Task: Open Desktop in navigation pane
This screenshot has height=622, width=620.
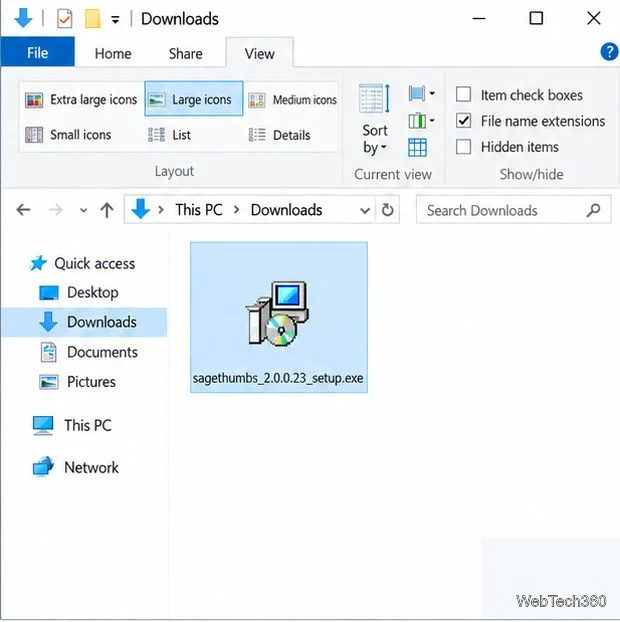Action: (79, 293)
